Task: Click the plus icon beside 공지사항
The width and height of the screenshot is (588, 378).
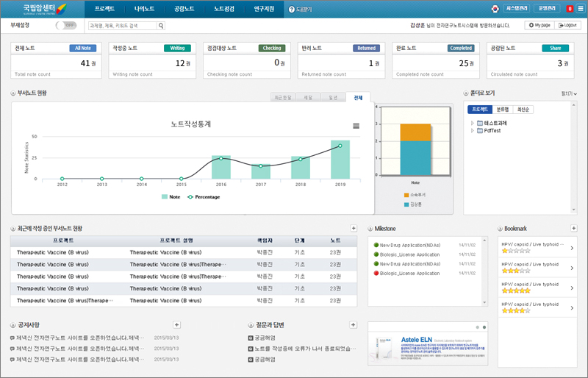Action: 176,324
